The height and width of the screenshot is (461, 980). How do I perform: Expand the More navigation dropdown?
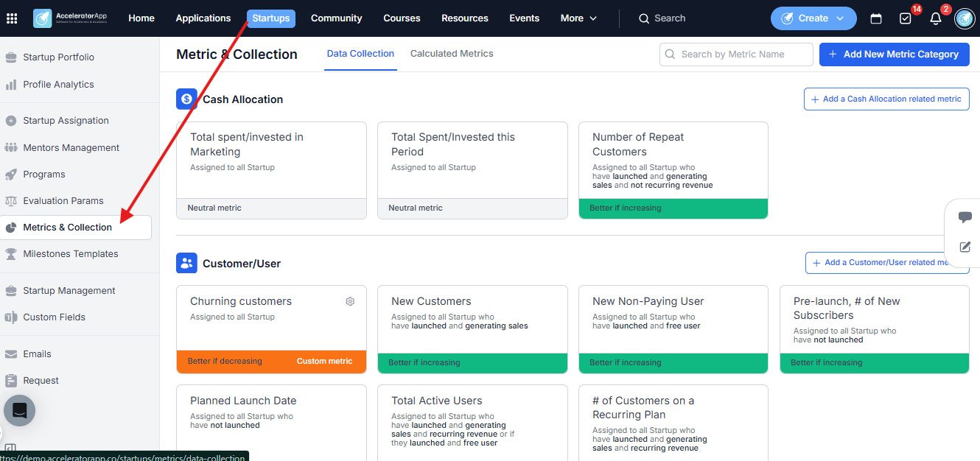(578, 18)
